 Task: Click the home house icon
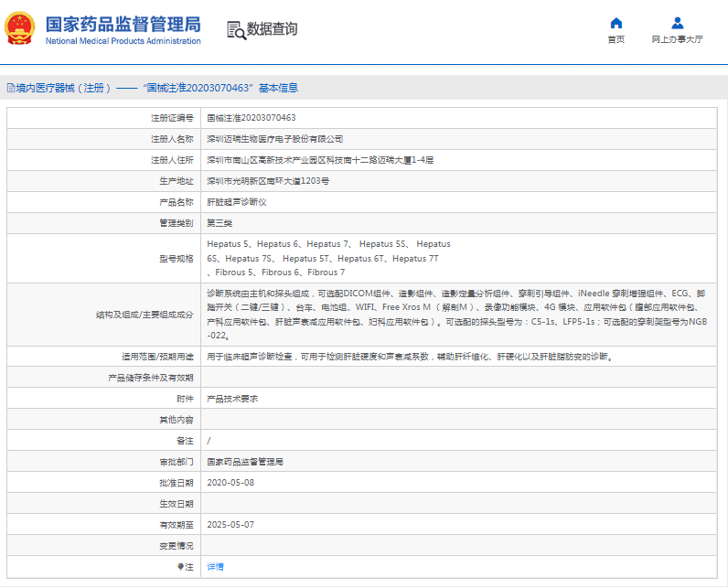tap(616, 23)
